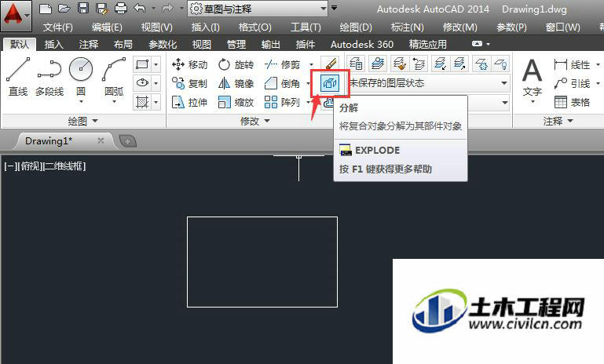Activate the Scale (缩放) tool

[x=236, y=102]
